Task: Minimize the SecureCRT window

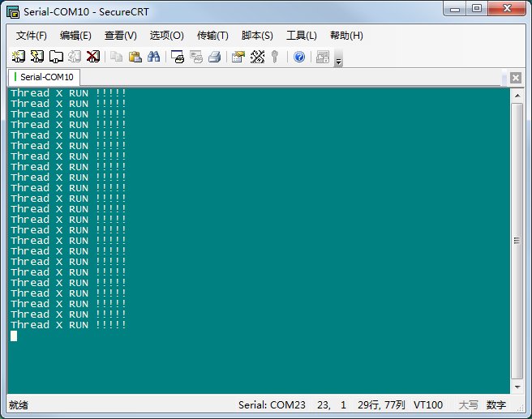Action: tap(455, 9)
